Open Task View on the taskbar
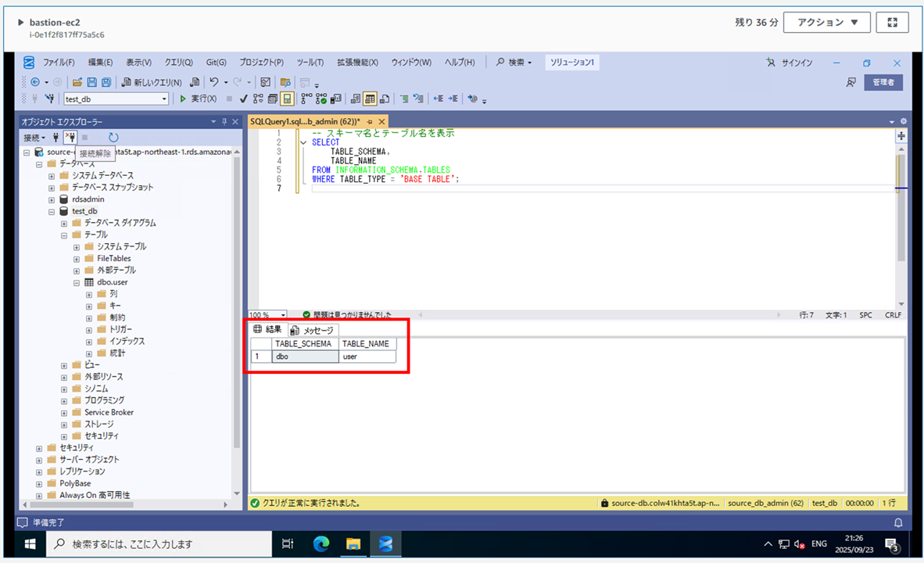The image size is (924, 563). [288, 543]
